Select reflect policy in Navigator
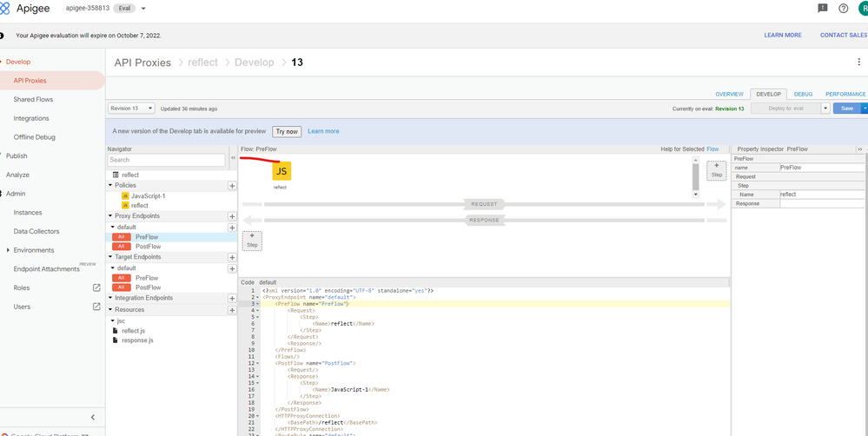The width and height of the screenshot is (868, 436). [139, 205]
